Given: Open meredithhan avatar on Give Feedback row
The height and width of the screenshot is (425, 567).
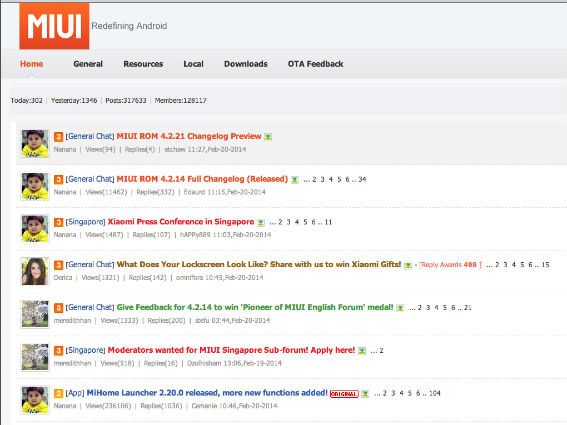Looking at the screenshot, I should click(x=35, y=314).
